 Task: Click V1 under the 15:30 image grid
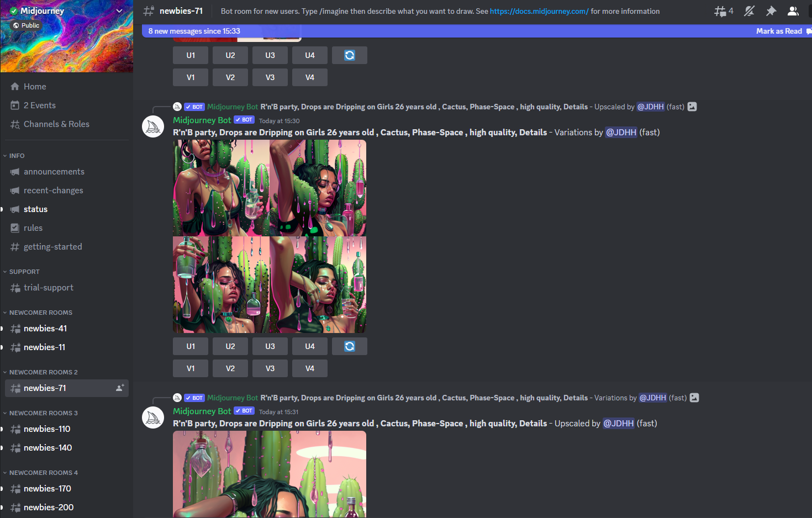(x=191, y=368)
